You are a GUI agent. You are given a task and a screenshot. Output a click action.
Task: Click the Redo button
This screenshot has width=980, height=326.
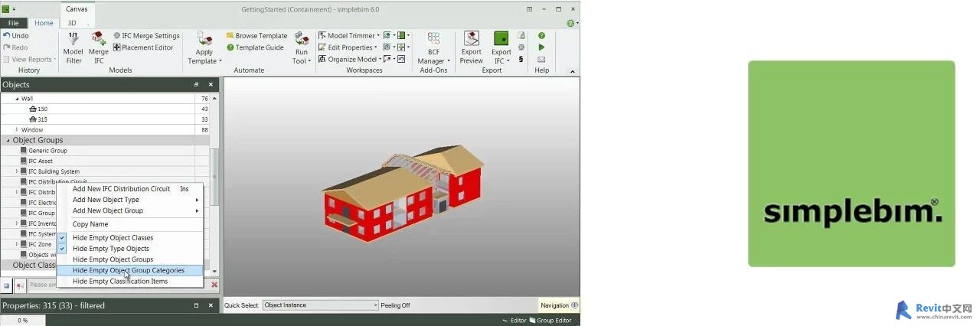[16, 47]
